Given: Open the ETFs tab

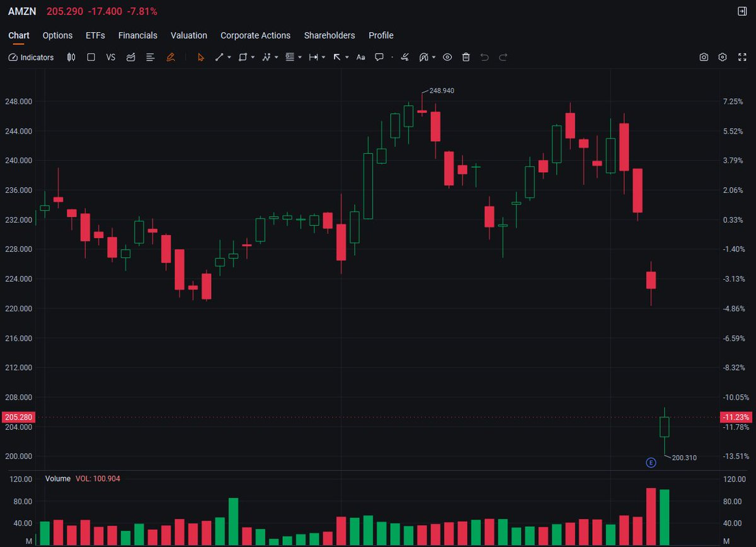Looking at the screenshot, I should pyautogui.click(x=95, y=35).
